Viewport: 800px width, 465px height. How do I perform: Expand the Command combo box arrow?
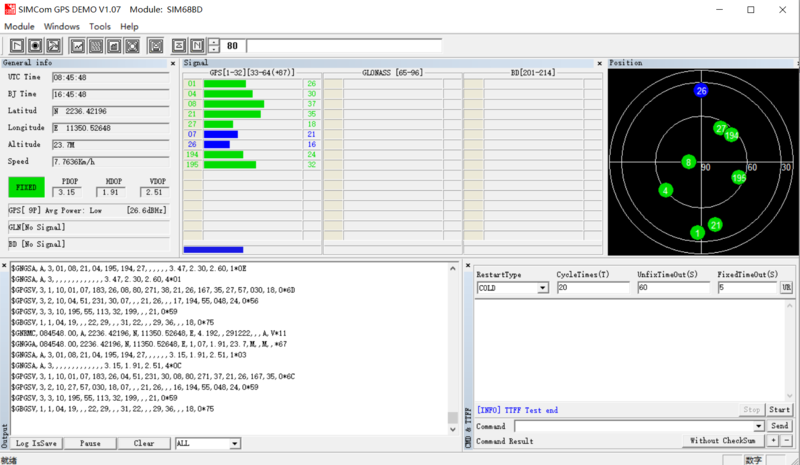tap(759, 426)
